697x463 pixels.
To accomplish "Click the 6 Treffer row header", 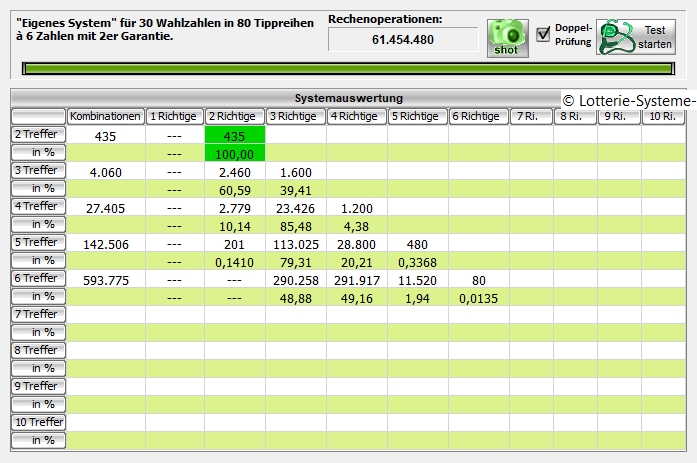I will (38, 278).
